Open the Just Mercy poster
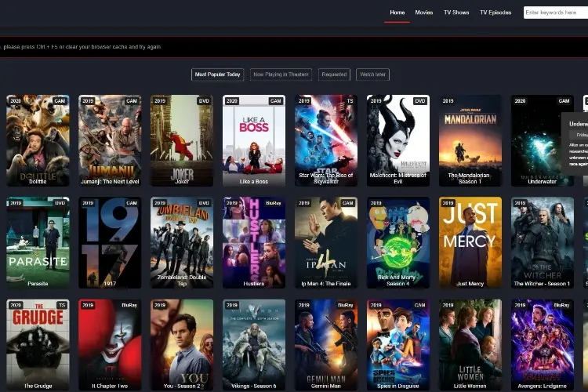 (470, 243)
